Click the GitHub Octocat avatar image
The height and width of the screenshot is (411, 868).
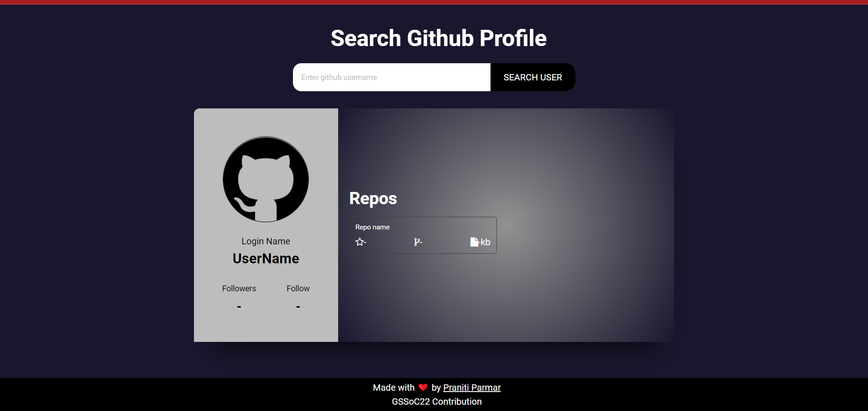(266, 179)
